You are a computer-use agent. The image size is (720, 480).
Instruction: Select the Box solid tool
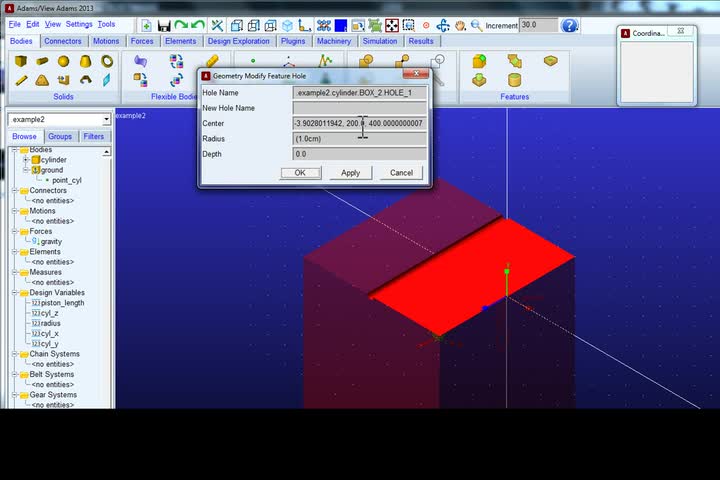pos(21,61)
